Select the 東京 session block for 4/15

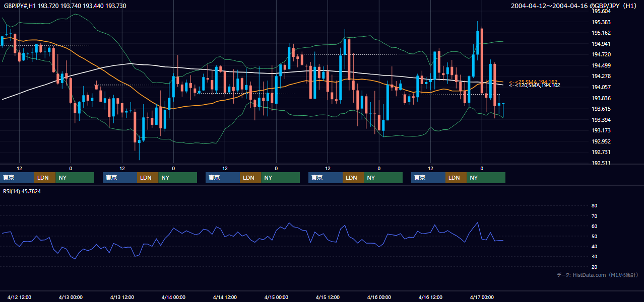[326, 178]
